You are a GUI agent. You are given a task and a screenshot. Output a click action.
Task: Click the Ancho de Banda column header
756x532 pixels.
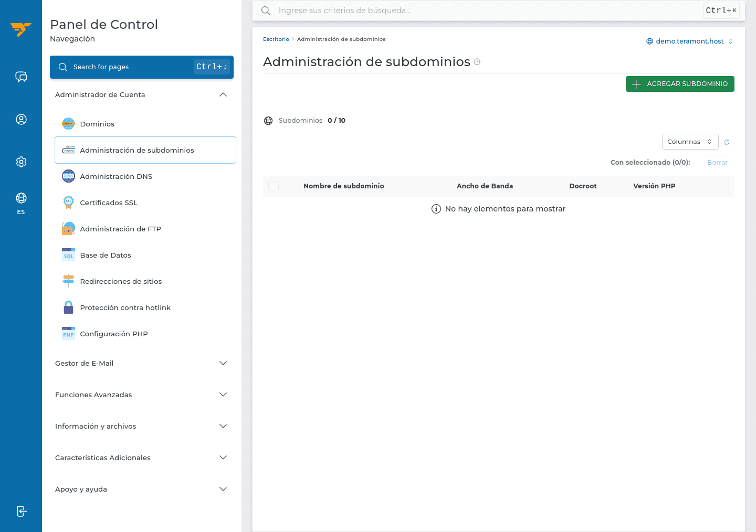(x=485, y=186)
